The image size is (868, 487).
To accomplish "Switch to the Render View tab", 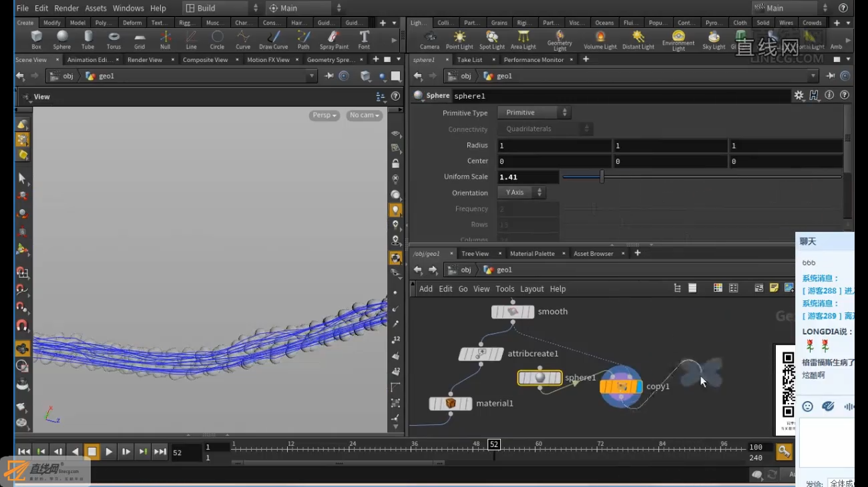I will 145,60.
